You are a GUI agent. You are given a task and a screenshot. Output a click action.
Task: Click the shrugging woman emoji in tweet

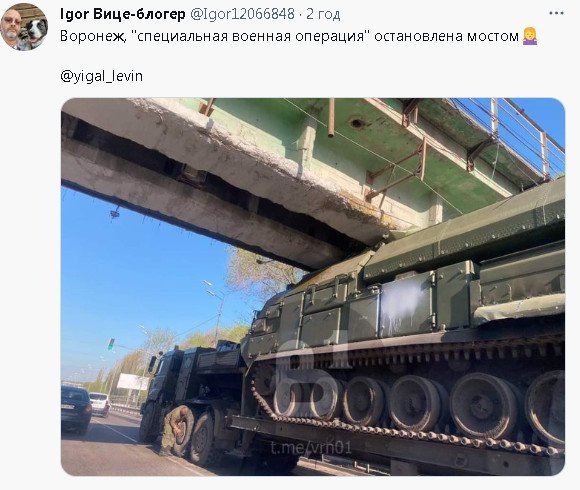pyautogui.click(x=530, y=36)
